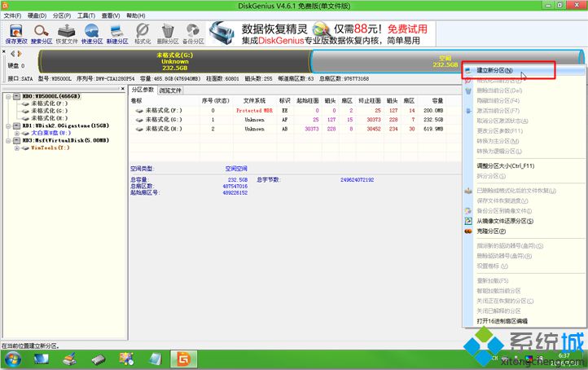Collapse the HD1:UDisk2.0Gigastone(15GB) tree node
Screen dimensions: 588x370
[8, 126]
